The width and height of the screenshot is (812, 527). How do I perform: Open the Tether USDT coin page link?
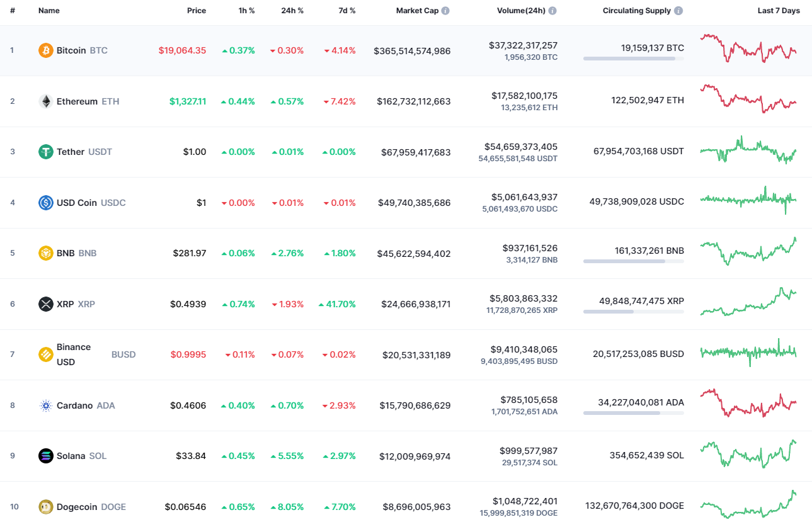75,152
